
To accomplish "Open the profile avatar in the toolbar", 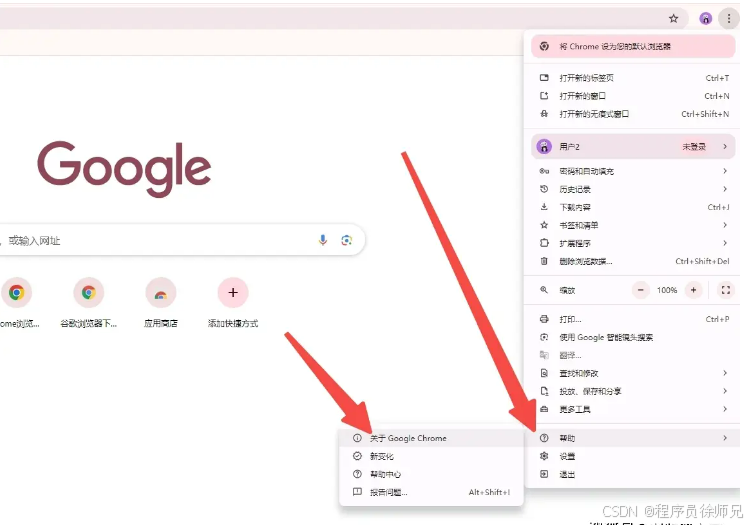I will click(705, 19).
